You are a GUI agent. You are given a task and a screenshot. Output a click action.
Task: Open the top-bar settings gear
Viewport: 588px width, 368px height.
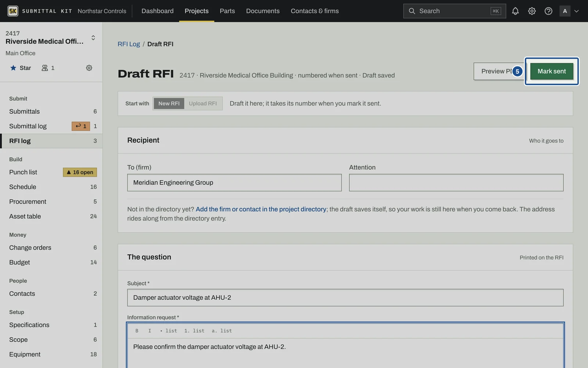tap(532, 11)
